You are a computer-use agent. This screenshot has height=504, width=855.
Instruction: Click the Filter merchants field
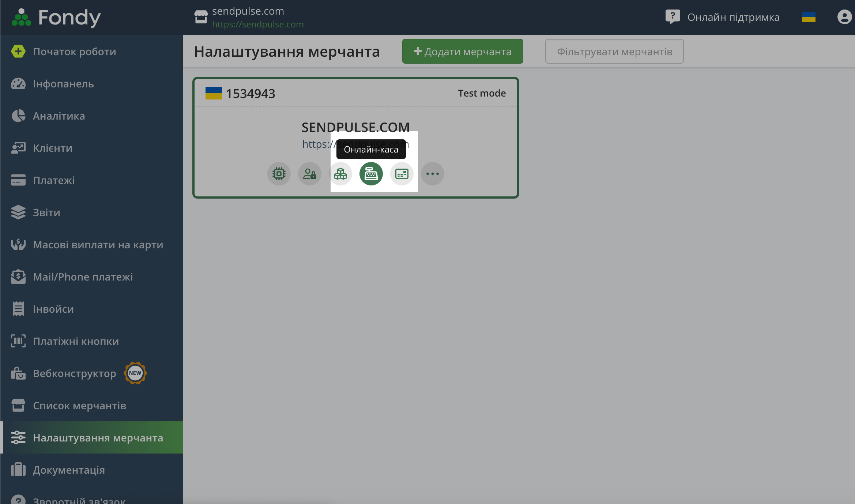click(x=614, y=52)
